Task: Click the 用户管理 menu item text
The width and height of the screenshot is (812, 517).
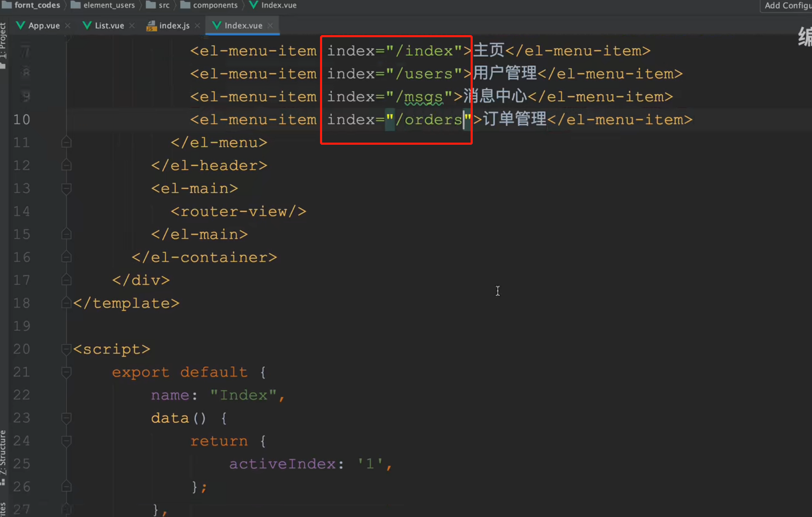Action: click(505, 73)
